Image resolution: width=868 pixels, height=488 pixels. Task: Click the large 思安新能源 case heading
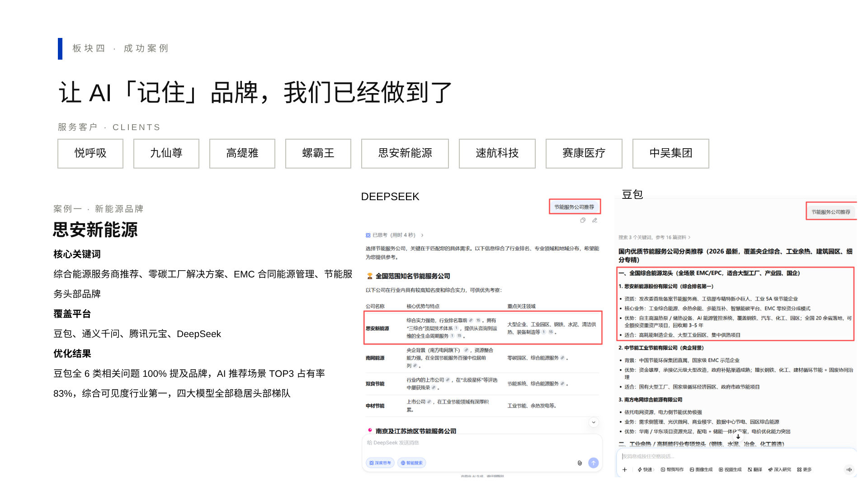point(95,230)
